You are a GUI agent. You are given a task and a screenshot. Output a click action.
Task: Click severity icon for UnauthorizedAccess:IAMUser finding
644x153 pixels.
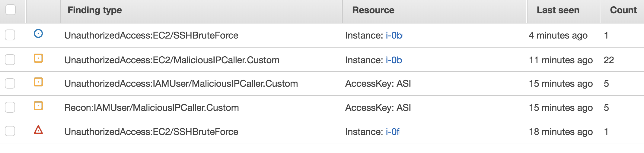[38, 82]
